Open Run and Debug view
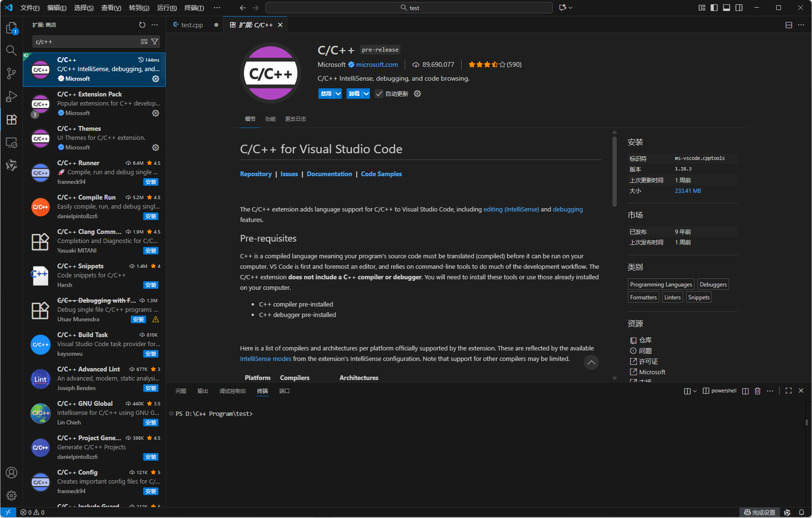812x518 pixels. pyautogui.click(x=11, y=96)
